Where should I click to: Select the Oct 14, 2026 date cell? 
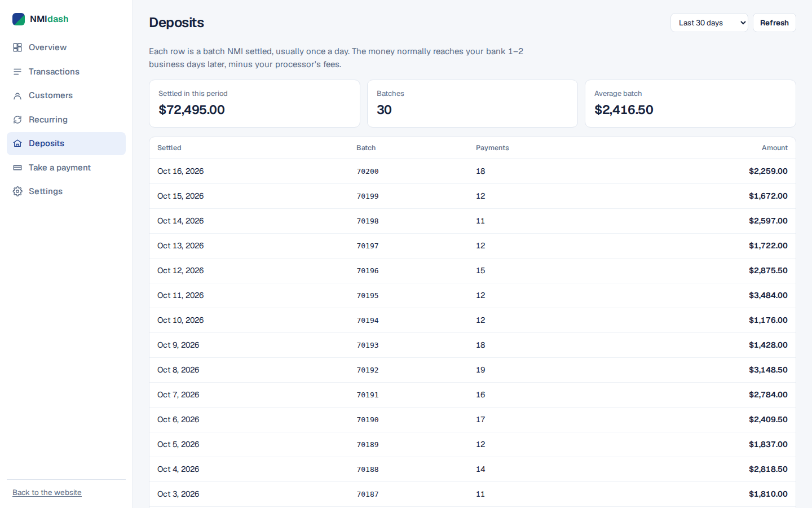[180, 221]
